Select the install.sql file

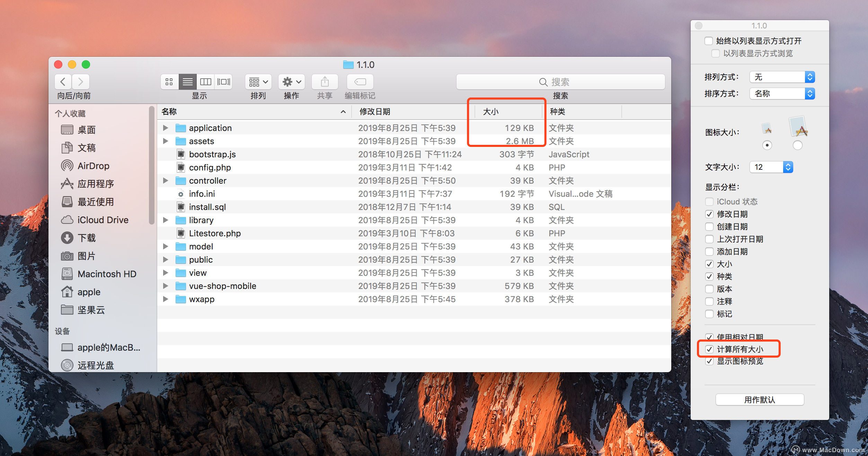click(x=414, y=207)
